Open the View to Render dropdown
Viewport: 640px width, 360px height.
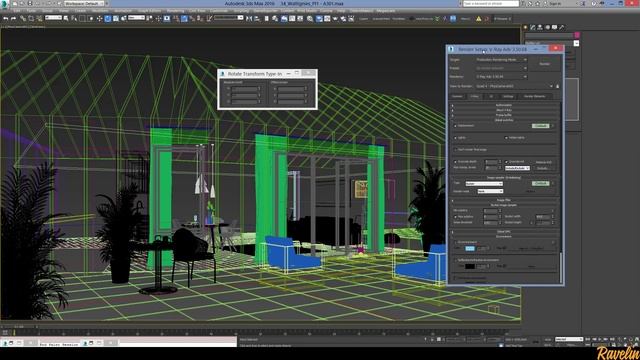[x=514, y=86]
